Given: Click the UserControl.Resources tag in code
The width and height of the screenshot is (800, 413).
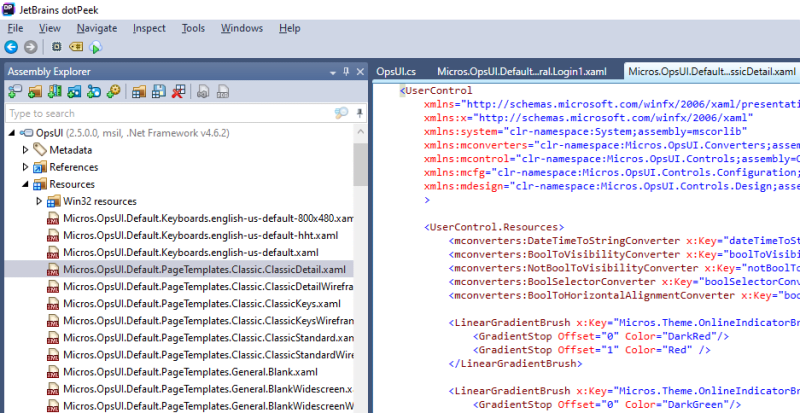Looking at the screenshot, I should click(494, 227).
